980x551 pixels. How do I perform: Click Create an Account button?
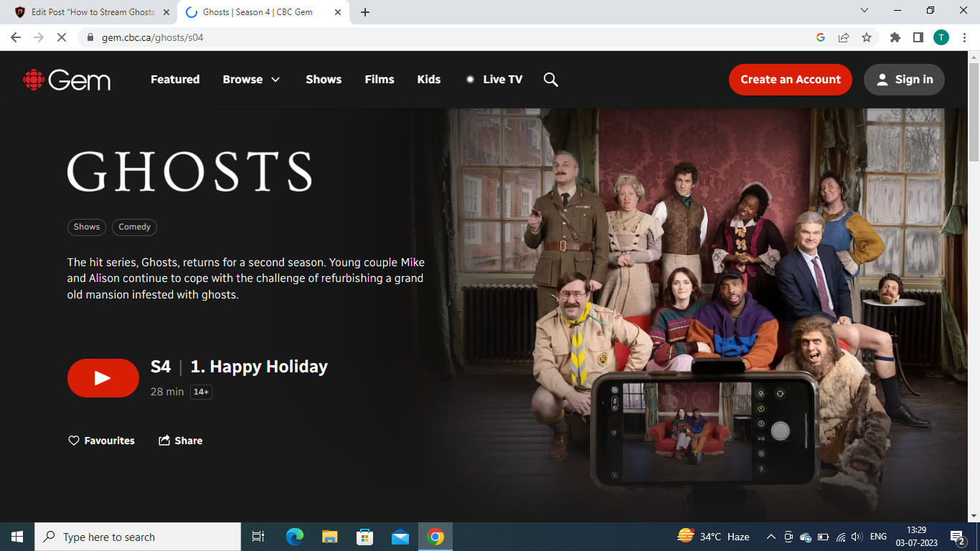click(791, 80)
